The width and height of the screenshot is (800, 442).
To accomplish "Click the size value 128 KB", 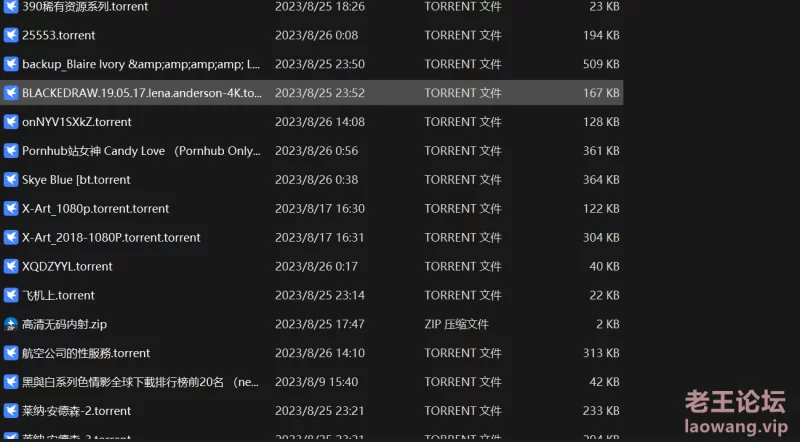I will 601,122.
